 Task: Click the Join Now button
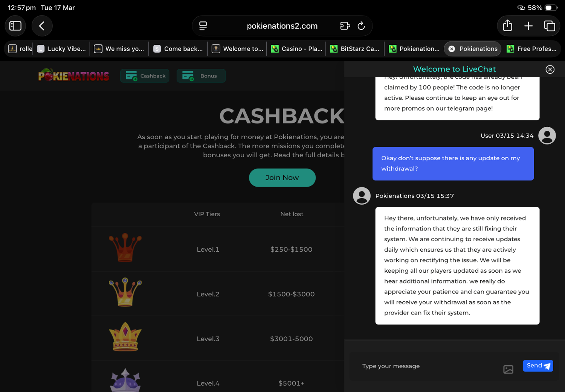(x=282, y=178)
